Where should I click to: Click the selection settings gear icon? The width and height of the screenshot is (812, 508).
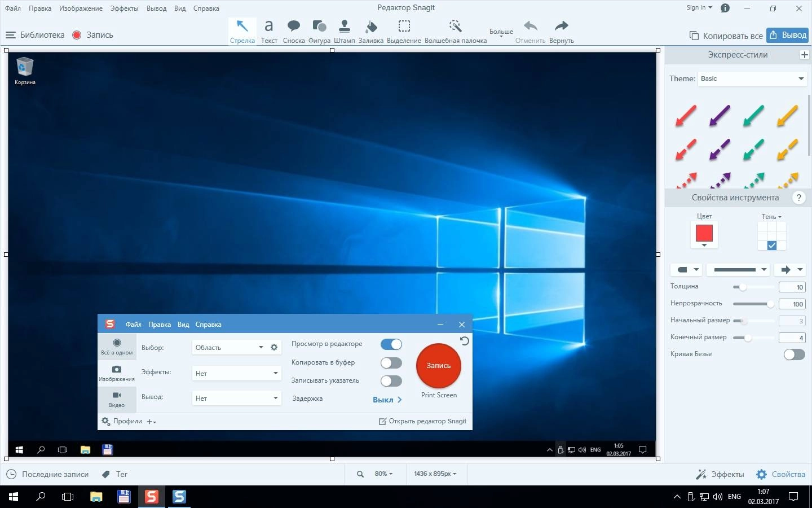point(274,347)
